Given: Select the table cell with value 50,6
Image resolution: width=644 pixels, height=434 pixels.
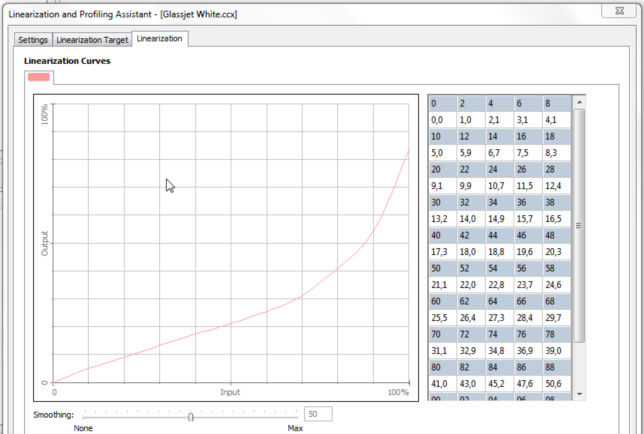Looking at the screenshot, I should tap(556, 381).
